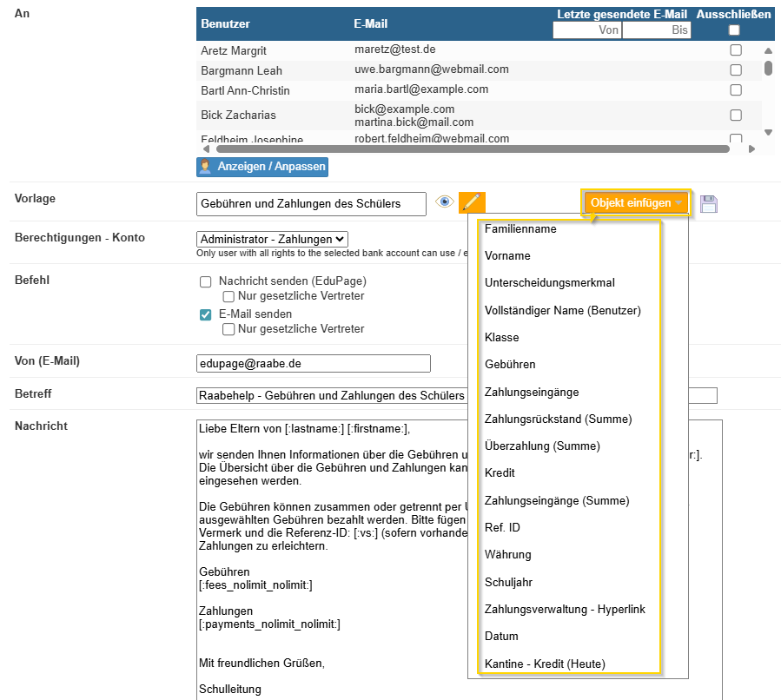Select Kantine - Kredit (Heute) menu entry
781x700 pixels.
click(x=545, y=664)
